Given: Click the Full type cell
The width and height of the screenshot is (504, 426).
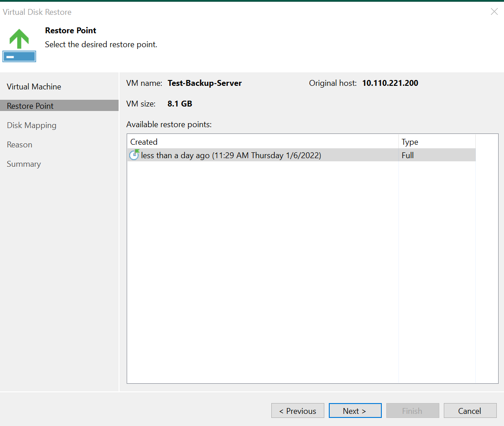Looking at the screenshot, I should click(x=408, y=155).
